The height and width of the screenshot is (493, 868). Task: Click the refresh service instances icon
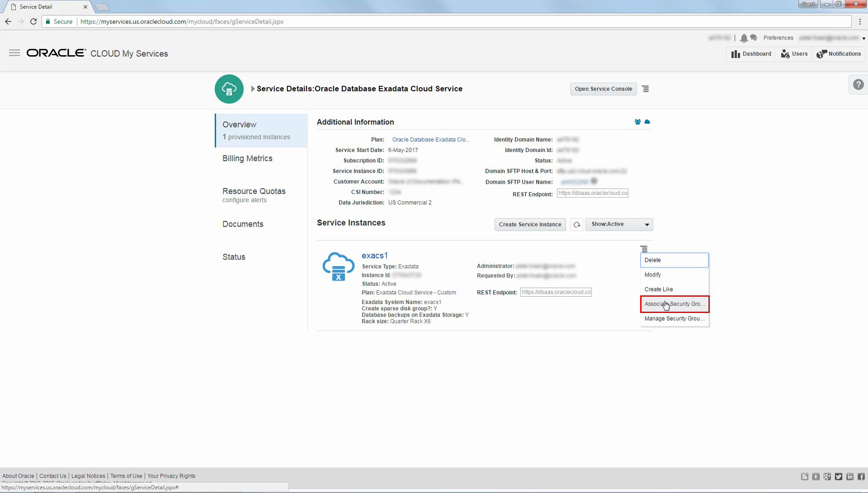tap(577, 225)
